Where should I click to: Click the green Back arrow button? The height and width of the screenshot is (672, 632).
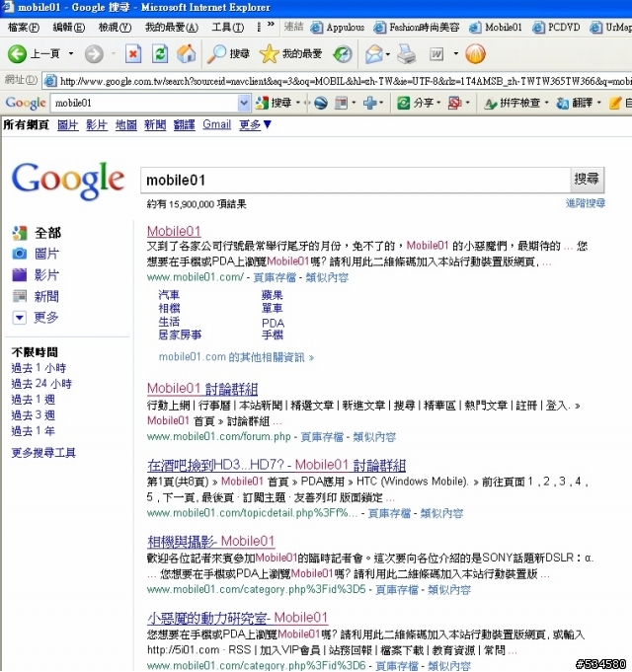(x=17, y=54)
